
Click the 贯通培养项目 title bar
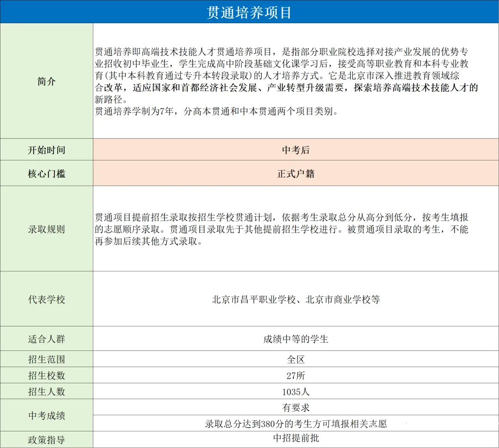coord(249,12)
